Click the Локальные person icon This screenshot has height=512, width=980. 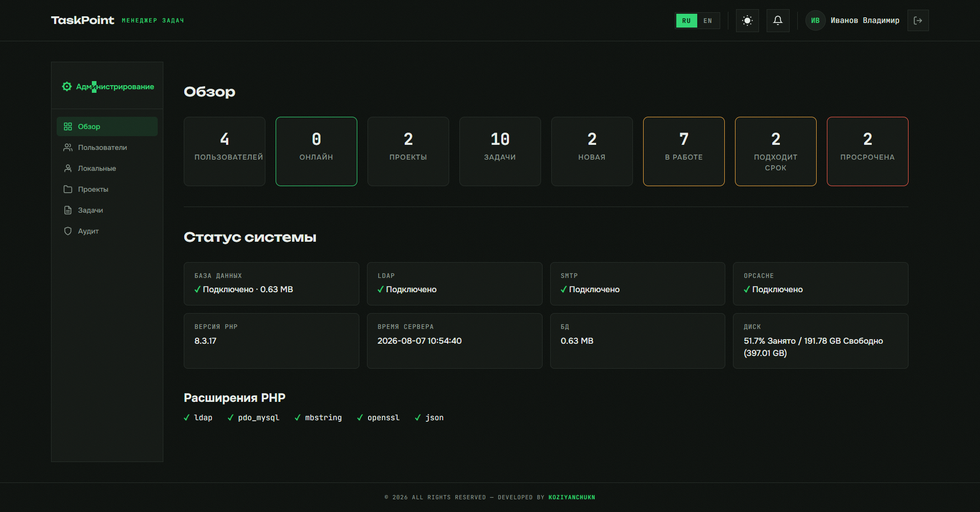click(68, 168)
